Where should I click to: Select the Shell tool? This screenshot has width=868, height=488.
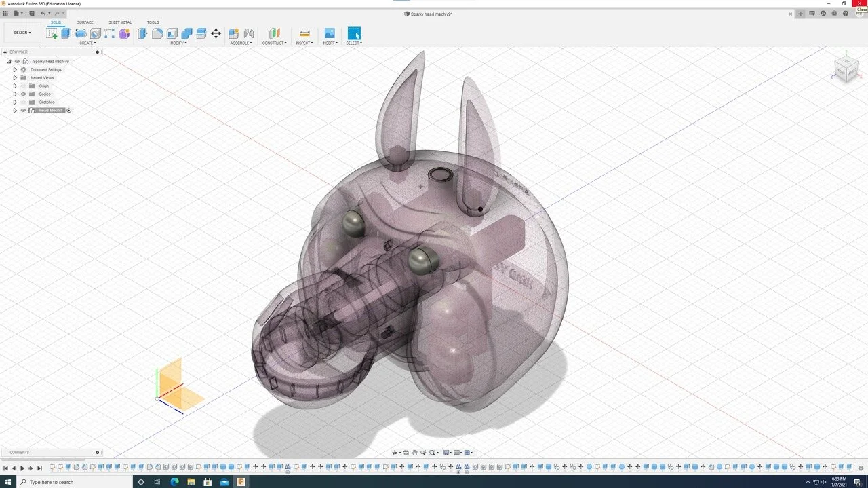[172, 33]
